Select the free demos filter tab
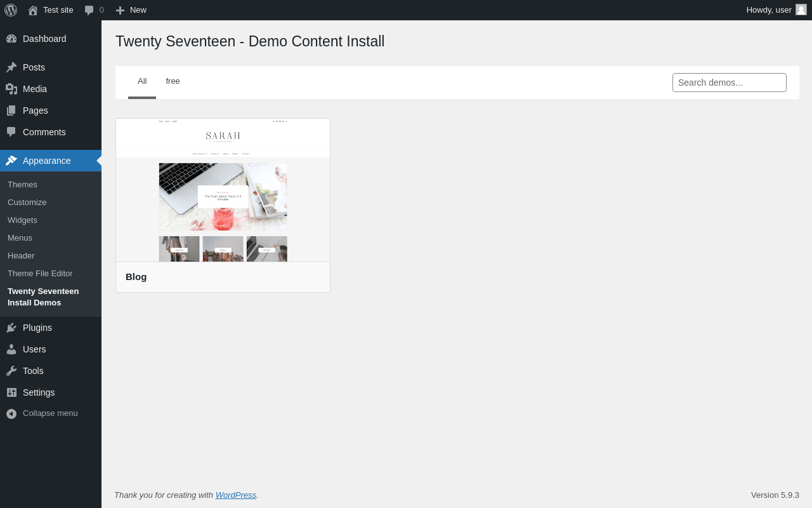The height and width of the screenshot is (508, 812). [x=173, y=81]
